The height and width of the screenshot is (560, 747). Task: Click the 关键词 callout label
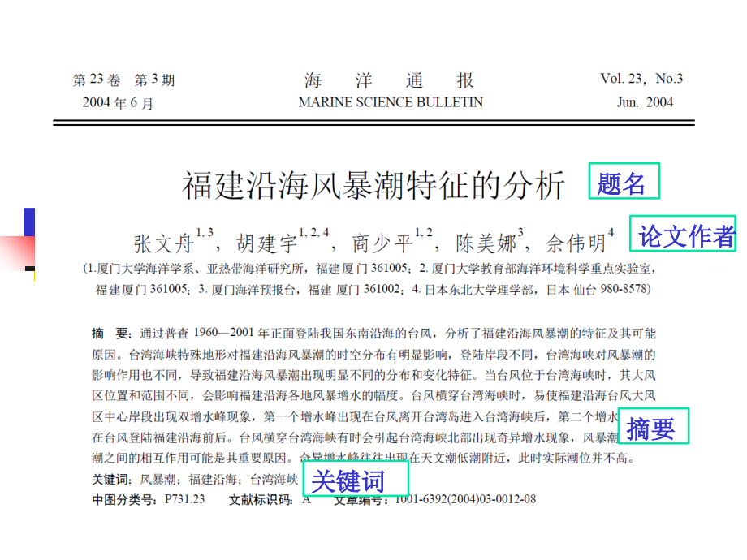(x=356, y=479)
